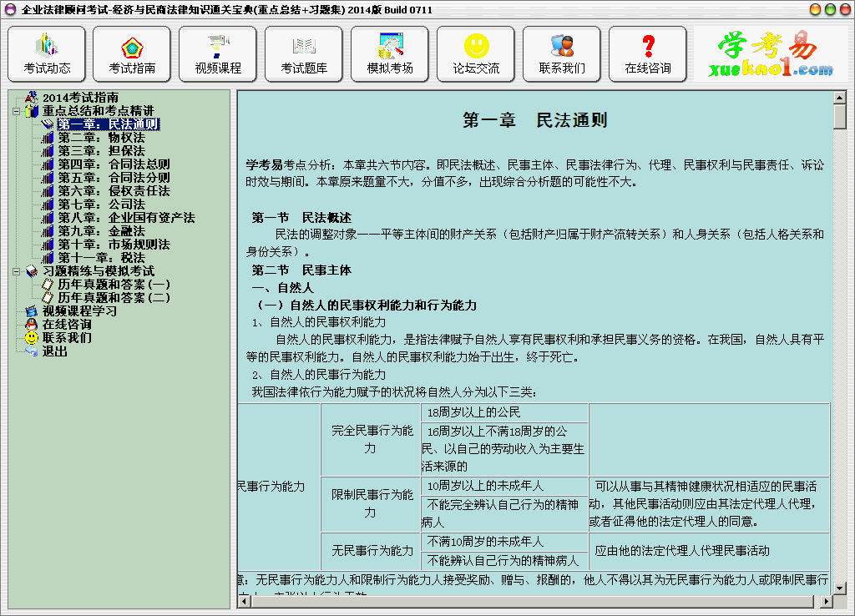Screen dimensions: 855x616
Task: Collapse the 重点总结和考点精讲 tree node
Action: [x=17, y=111]
